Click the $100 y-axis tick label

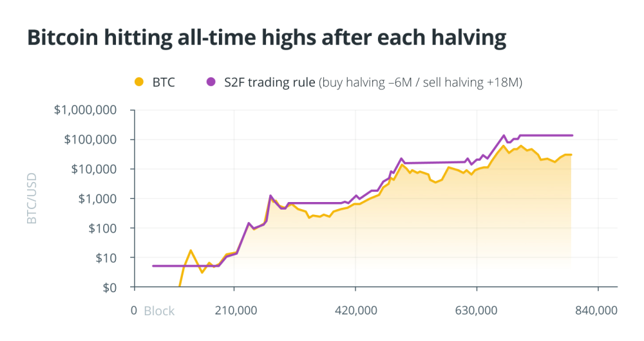(x=100, y=228)
